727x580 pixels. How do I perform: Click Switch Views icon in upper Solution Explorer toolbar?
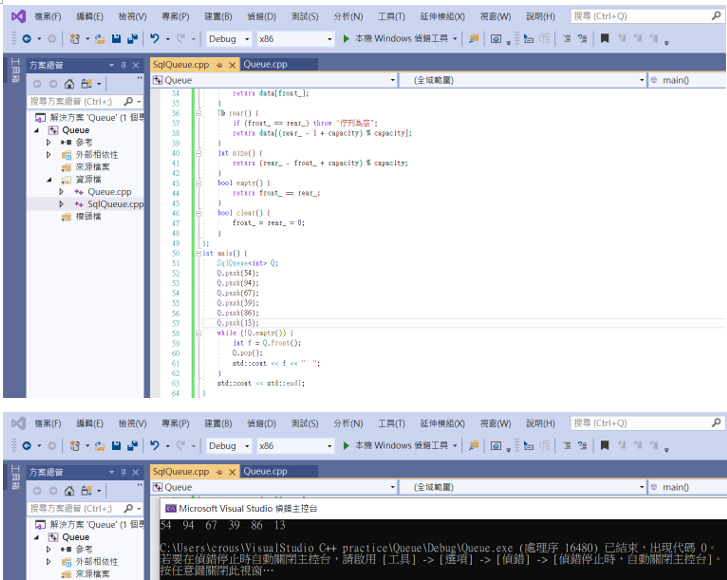click(86, 84)
